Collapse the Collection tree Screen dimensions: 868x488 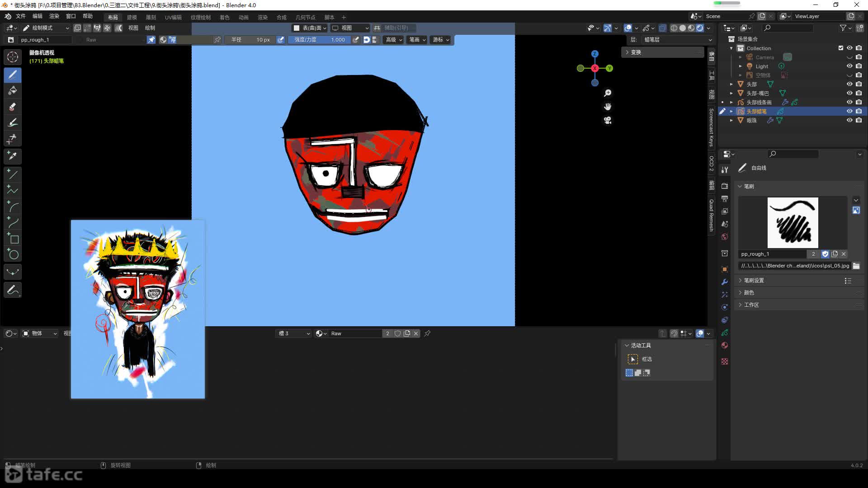click(x=731, y=48)
